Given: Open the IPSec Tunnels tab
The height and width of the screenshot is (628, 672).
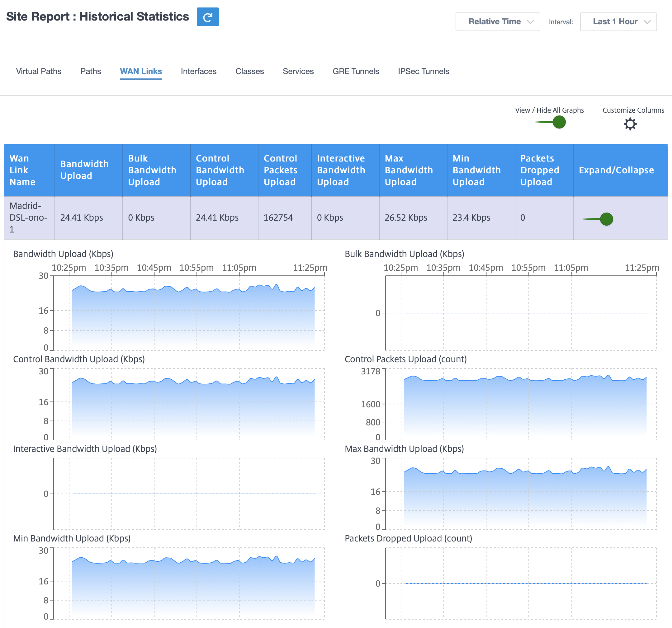Looking at the screenshot, I should click(423, 71).
